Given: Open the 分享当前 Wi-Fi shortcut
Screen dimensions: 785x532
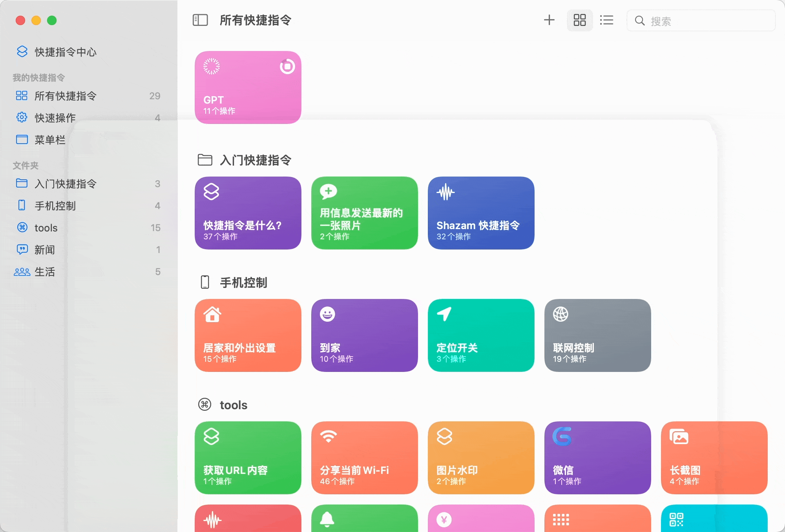Looking at the screenshot, I should [364, 458].
